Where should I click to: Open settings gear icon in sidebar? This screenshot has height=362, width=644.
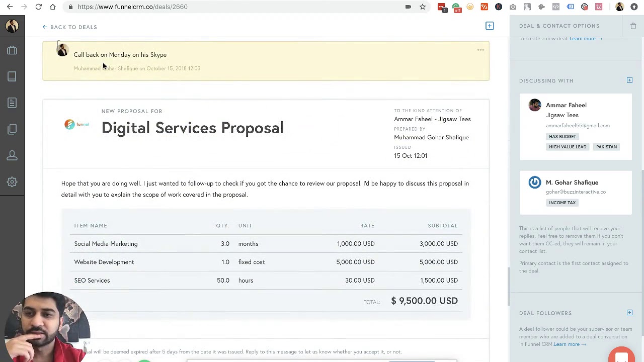click(x=12, y=182)
